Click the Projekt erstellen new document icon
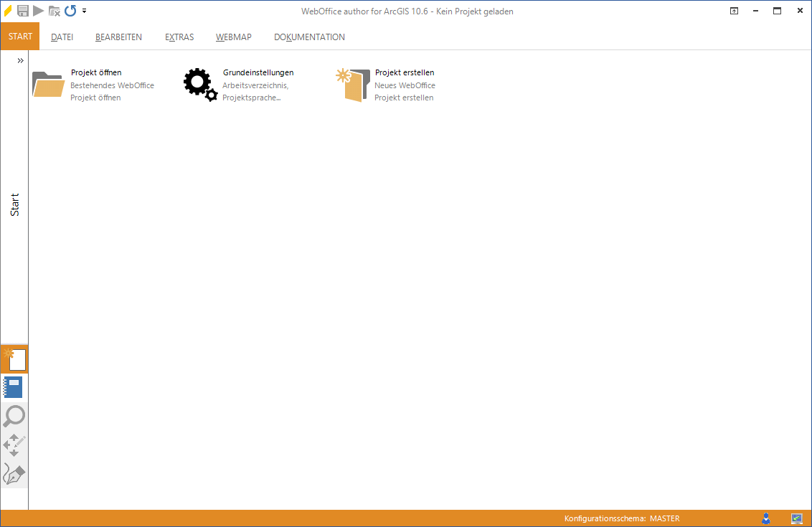Screen dimensions: 812x527 point(353,85)
